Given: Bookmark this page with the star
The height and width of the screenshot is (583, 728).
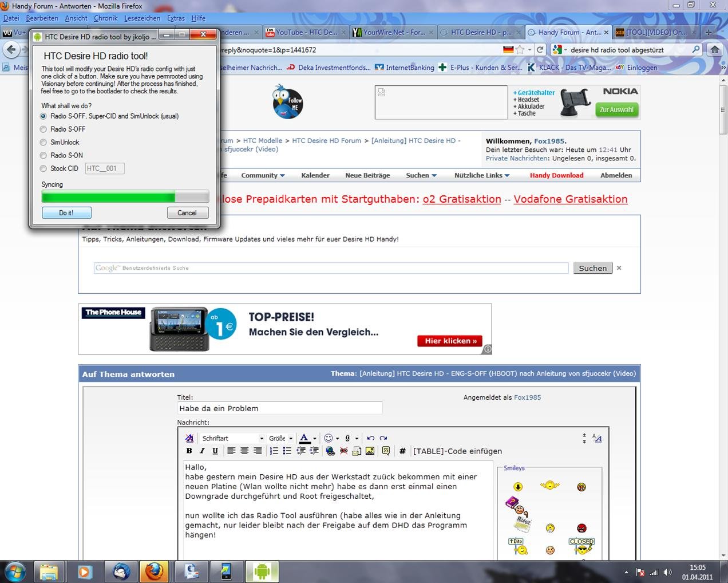Looking at the screenshot, I should (520, 50).
